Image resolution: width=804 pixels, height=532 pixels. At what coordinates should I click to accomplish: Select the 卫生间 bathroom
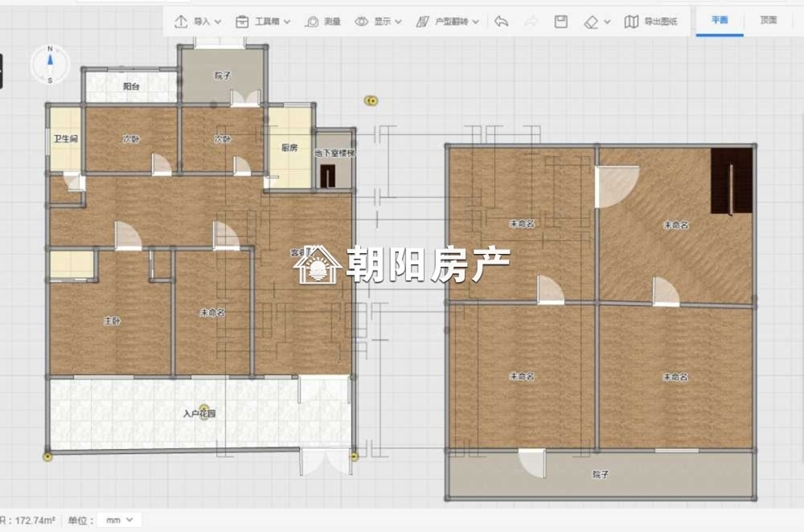click(65, 139)
